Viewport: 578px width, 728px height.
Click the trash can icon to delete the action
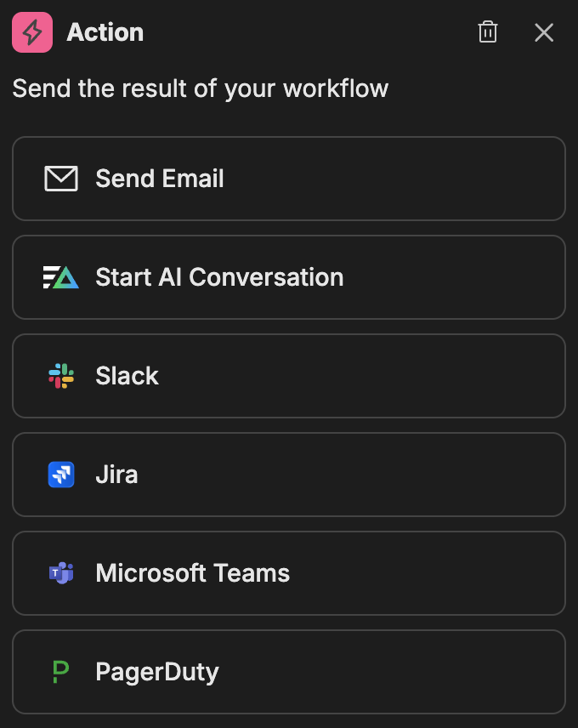click(x=487, y=31)
